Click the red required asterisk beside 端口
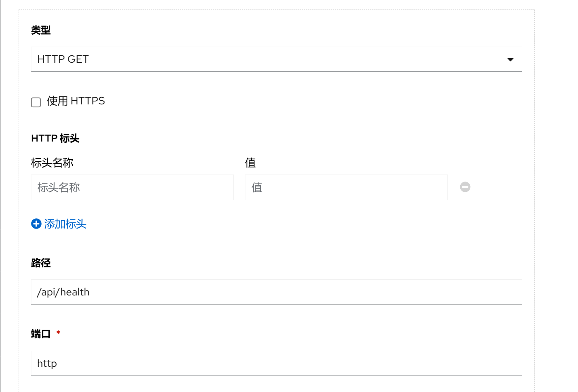The height and width of the screenshot is (392, 578). point(58,332)
